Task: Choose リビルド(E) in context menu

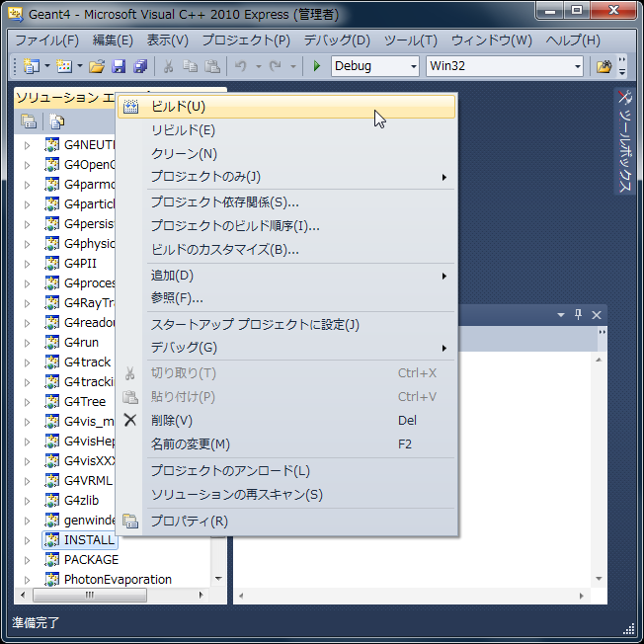Action: click(286, 130)
